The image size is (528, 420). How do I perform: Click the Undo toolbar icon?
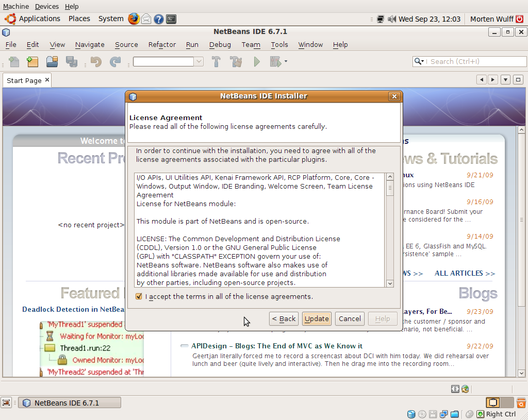(x=96, y=62)
